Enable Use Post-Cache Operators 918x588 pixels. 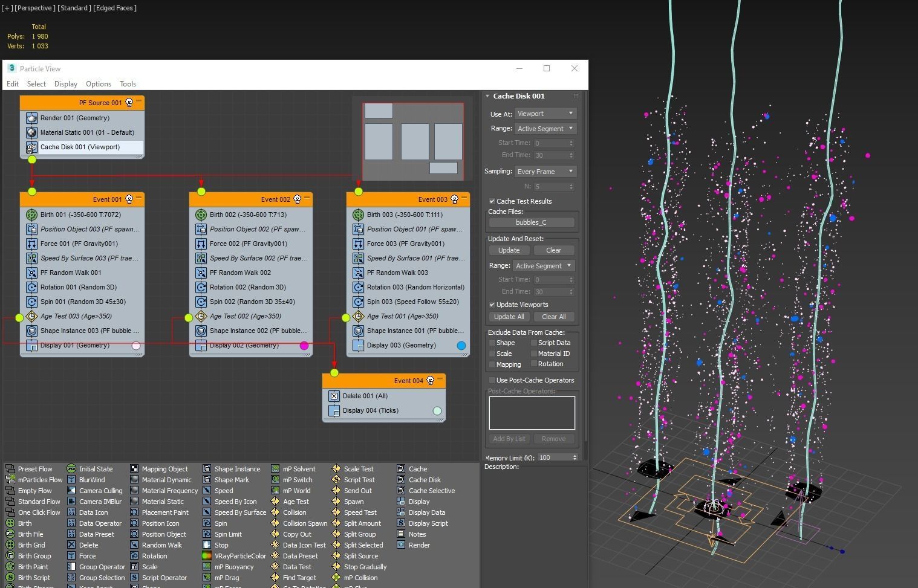492,380
